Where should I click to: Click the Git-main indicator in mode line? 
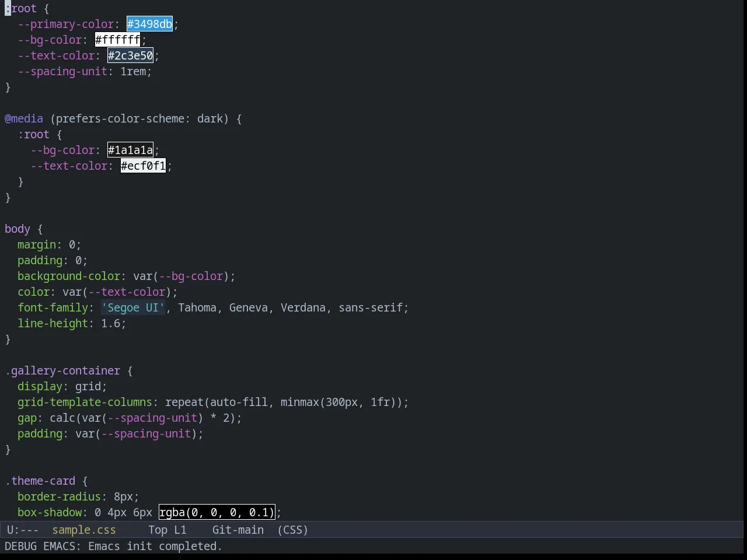(x=238, y=530)
